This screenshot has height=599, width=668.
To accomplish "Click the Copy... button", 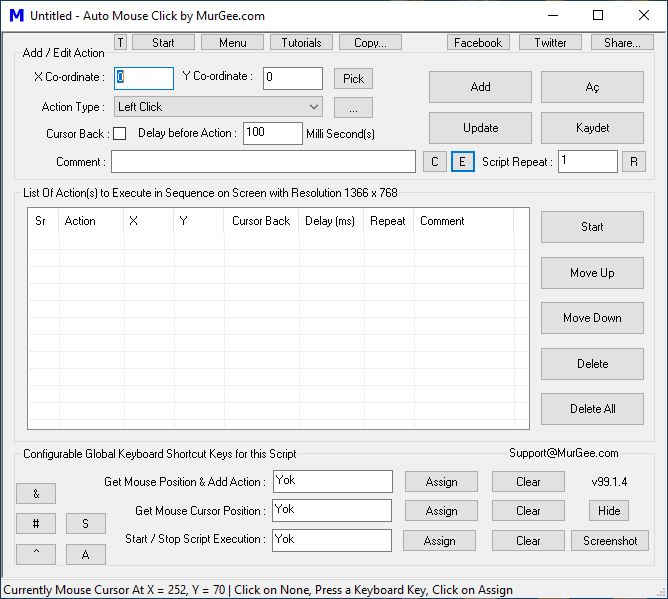I will [370, 43].
